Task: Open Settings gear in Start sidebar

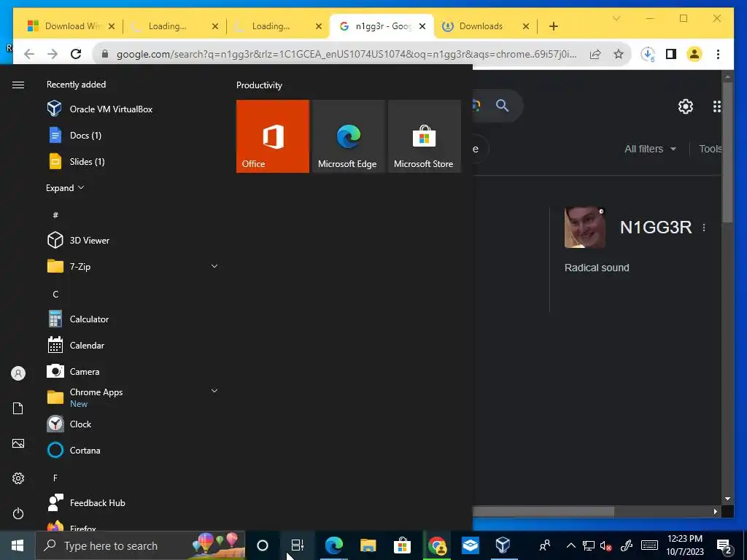Action: [x=18, y=478]
